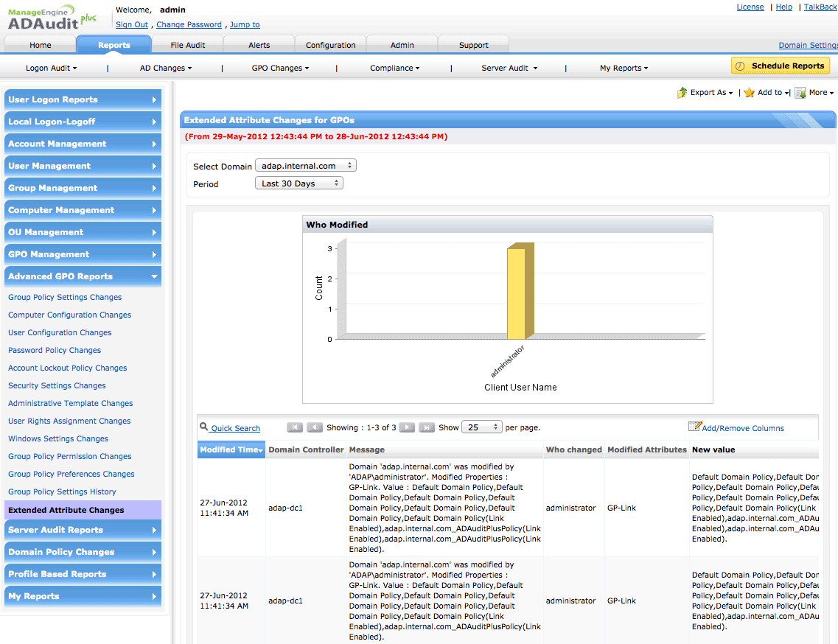This screenshot has height=644, width=838.
Task: Expand the User Logon Reports section
Action: point(83,99)
